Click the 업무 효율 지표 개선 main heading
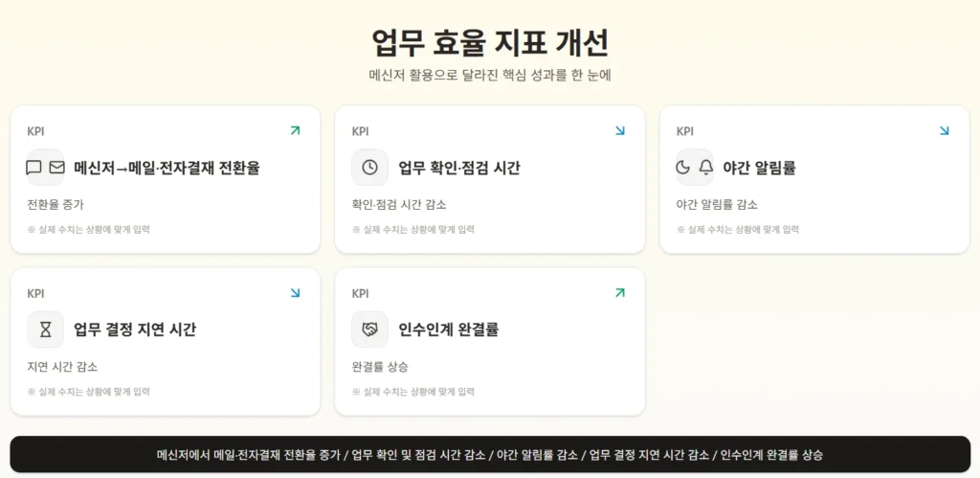The height and width of the screenshot is (478, 980). pos(490,43)
